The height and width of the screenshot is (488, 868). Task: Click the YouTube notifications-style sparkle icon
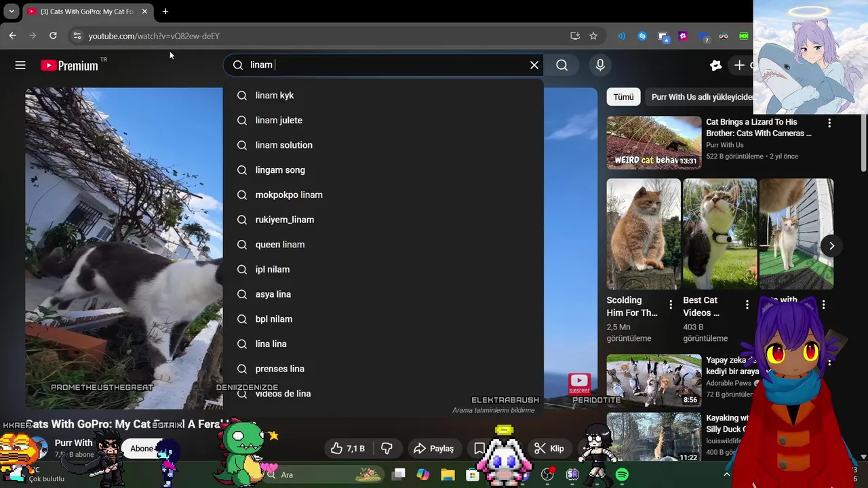pyautogui.click(x=715, y=65)
